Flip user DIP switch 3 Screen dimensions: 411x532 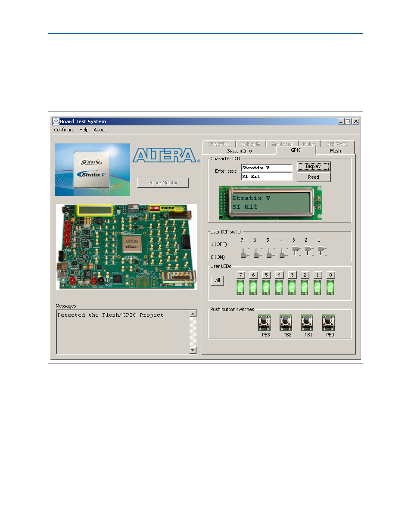pyautogui.click(x=296, y=252)
